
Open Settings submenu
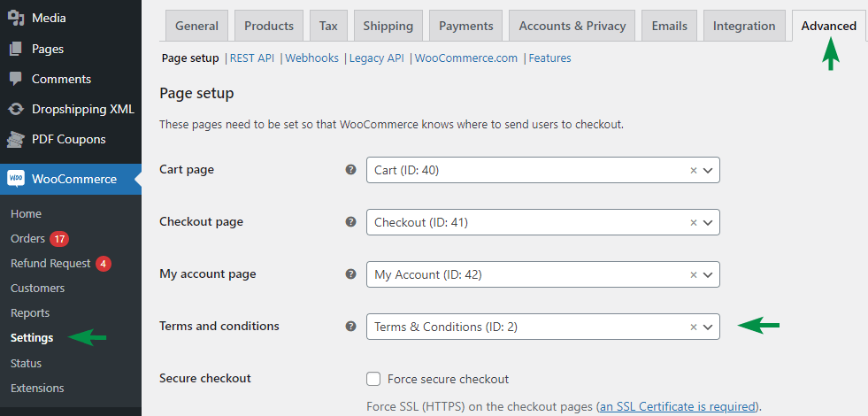(32, 338)
